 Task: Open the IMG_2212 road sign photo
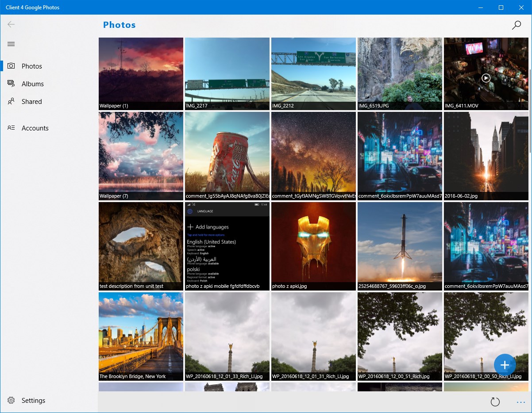coord(313,74)
